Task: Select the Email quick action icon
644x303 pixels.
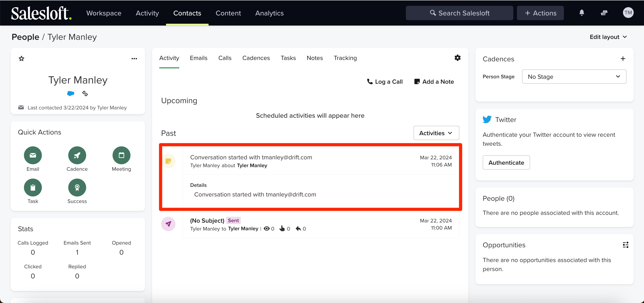Action: point(32,155)
